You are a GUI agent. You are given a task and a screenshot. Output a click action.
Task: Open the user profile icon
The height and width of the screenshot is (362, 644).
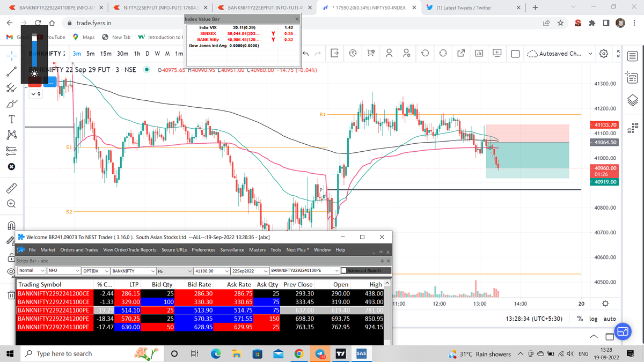(389, 53)
